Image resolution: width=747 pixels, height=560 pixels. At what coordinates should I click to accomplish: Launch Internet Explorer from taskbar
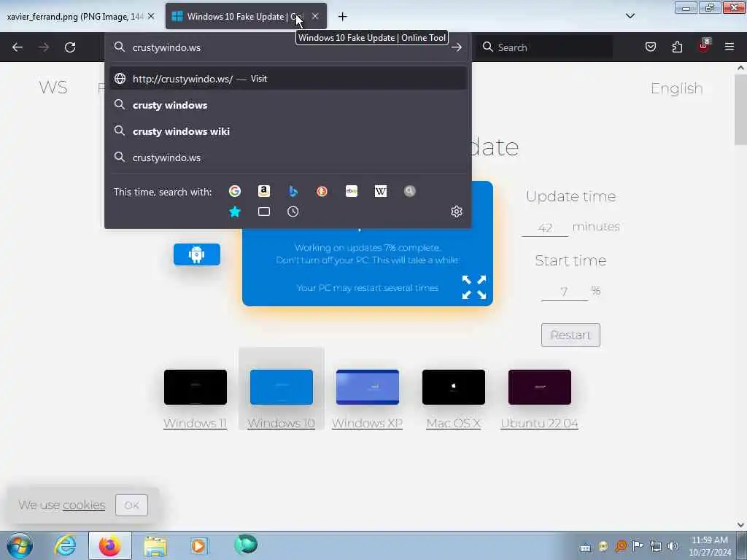(x=65, y=545)
